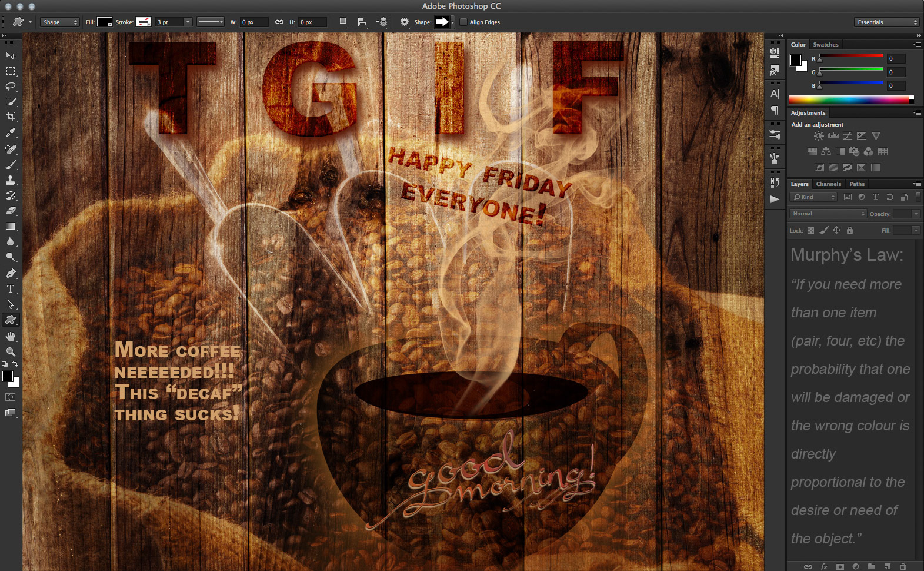Toggle pixel layer filter
Image resolution: width=924 pixels, height=571 pixels.
pyautogui.click(x=848, y=197)
